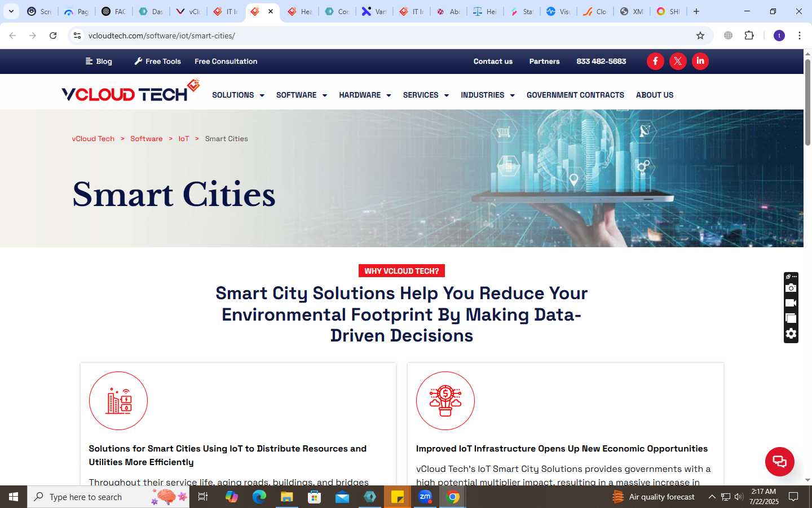Click the gallery stack icon in side widget
Image resolution: width=812 pixels, height=508 pixels.
click(x=791, y=318)
